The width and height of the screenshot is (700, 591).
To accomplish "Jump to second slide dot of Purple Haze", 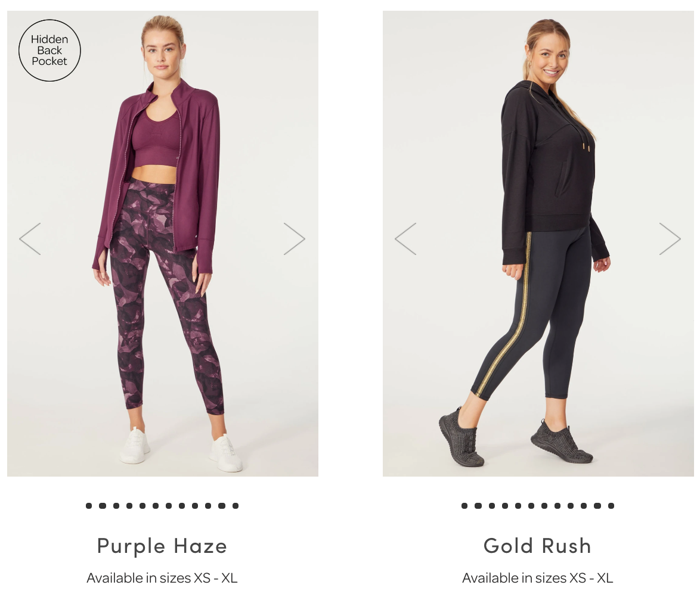I will click(x=103, y=506).
